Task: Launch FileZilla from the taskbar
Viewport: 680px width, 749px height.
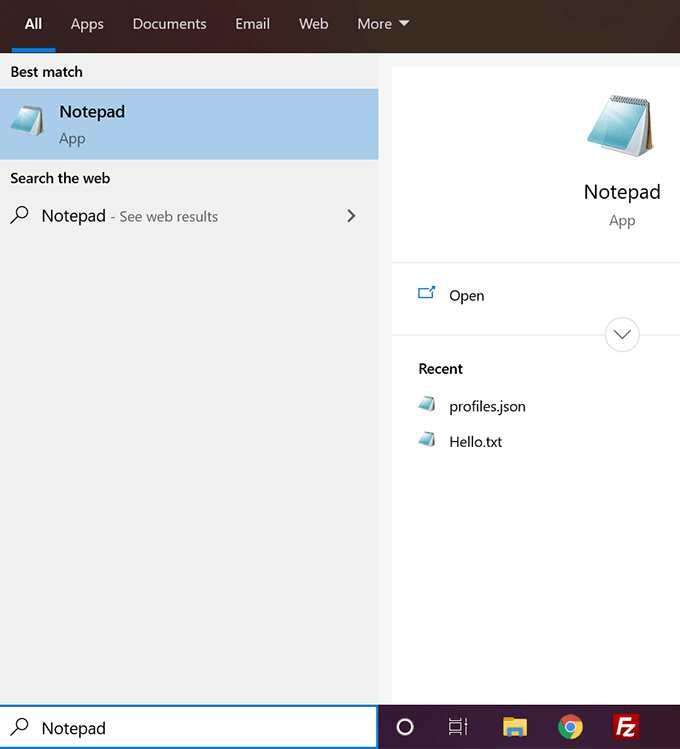Action: (626, 727)
